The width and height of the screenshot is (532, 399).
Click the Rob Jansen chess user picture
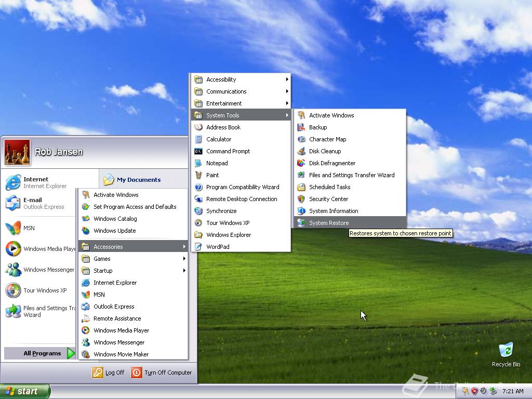point(17,152)
